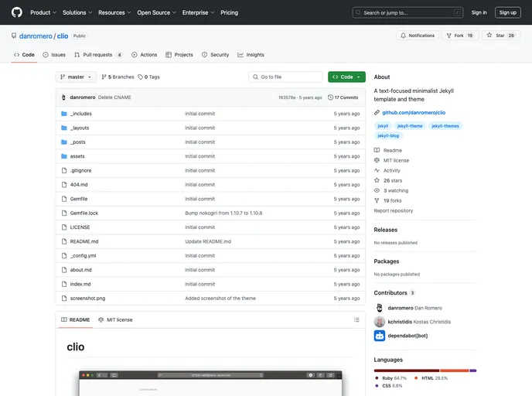
Task: Expand the Product menu
Action: (x=43, y=12)
